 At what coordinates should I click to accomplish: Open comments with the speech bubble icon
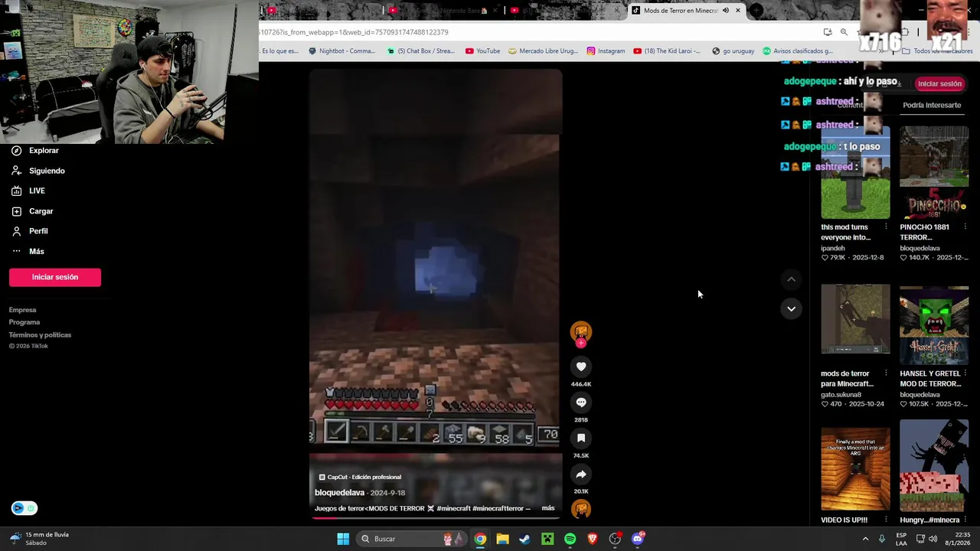pyautogui.click(x=581, y=403)
